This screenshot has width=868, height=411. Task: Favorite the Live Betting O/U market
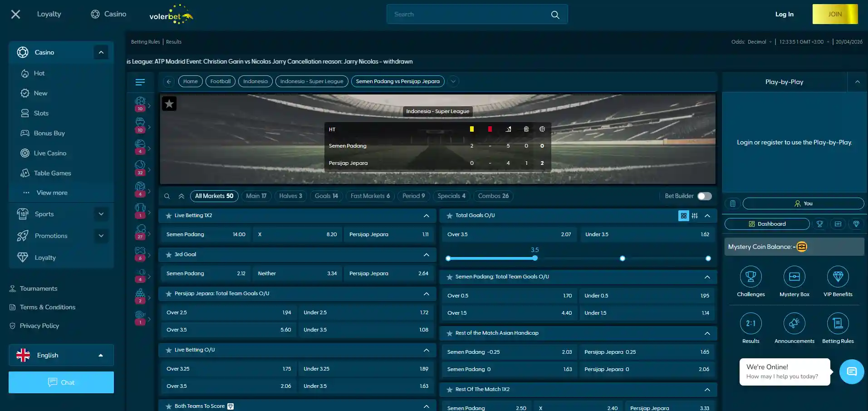[x=169, y=350]
